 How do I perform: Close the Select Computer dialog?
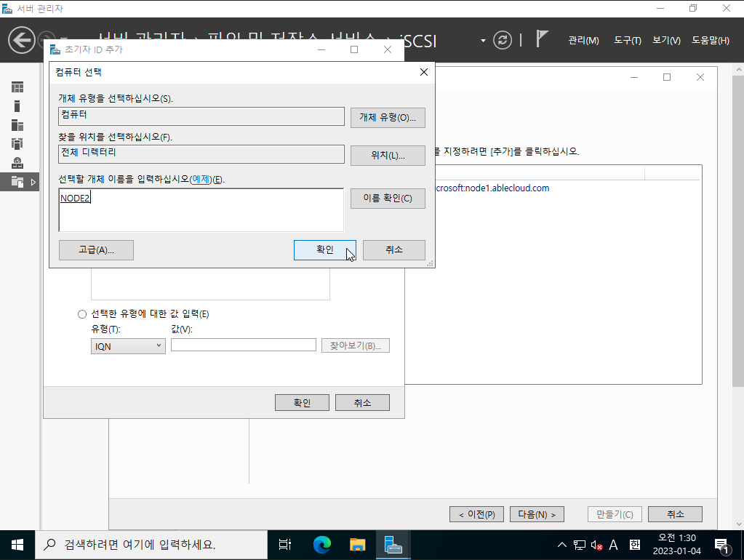(424, 72)
